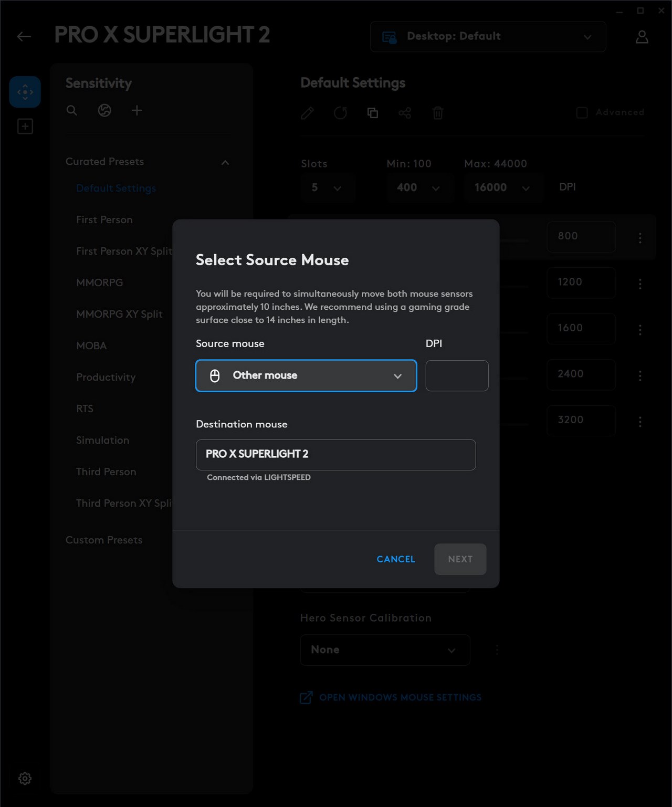Screen dimensions: 672x807
Task: Click the NEXT button
Action: 460,559
